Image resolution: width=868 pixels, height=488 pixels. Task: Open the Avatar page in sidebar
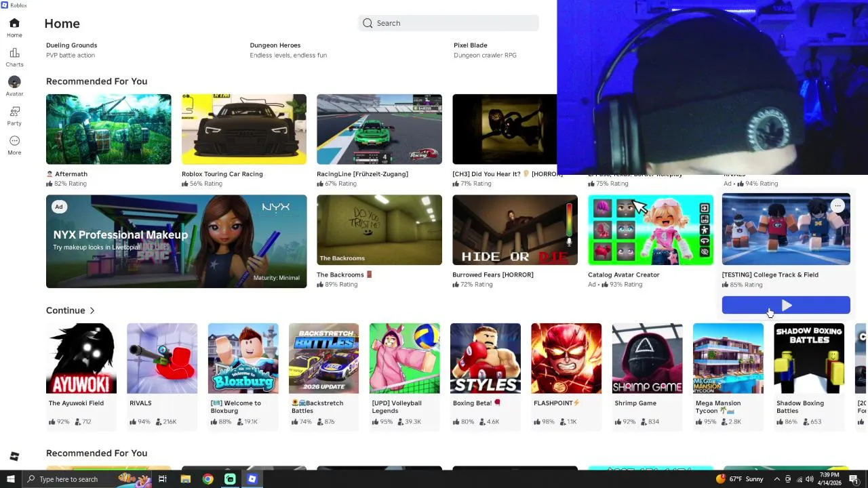14,86
